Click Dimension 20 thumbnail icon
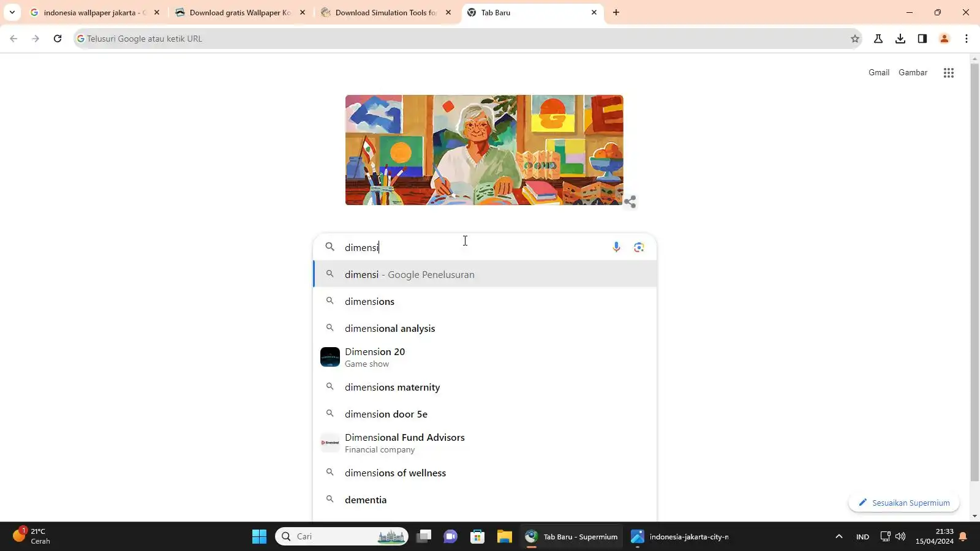 tap(330, 357)
